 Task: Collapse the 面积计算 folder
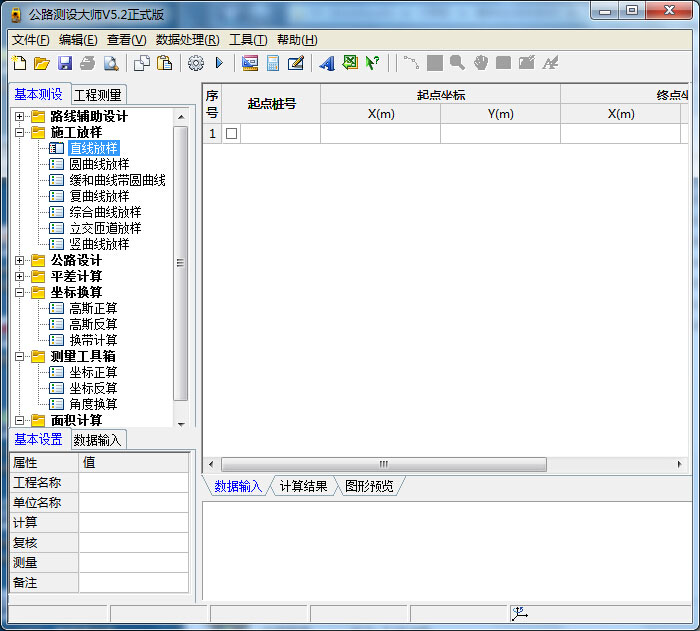19,420
